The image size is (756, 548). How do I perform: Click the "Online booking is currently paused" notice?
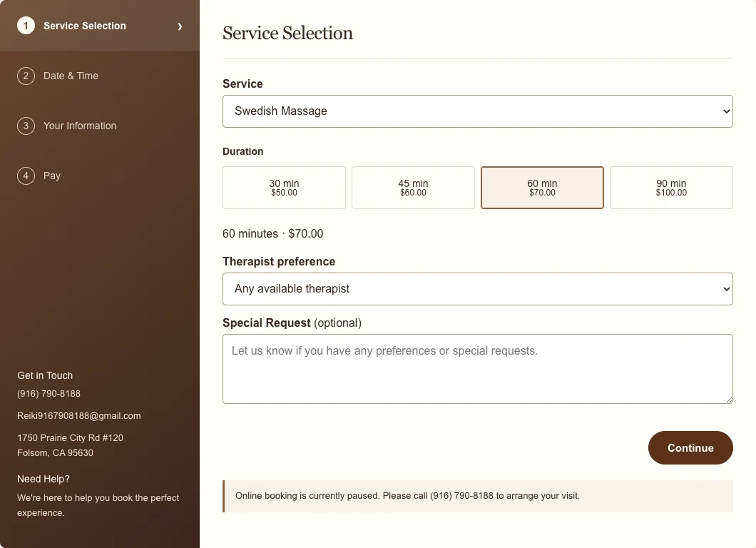coord(478,496)
